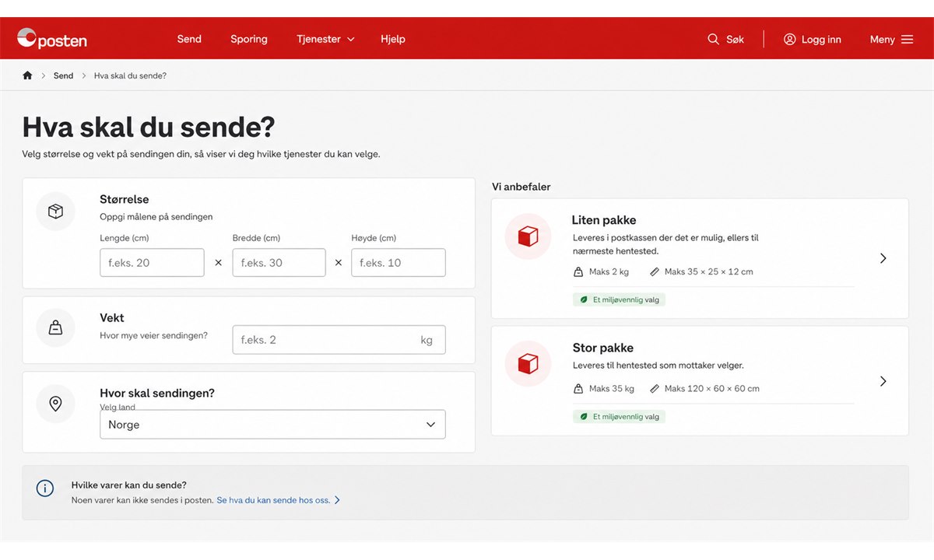The image size is (934, 560).
Task: Click the Størrelse box icon
Action: (55, 212)
